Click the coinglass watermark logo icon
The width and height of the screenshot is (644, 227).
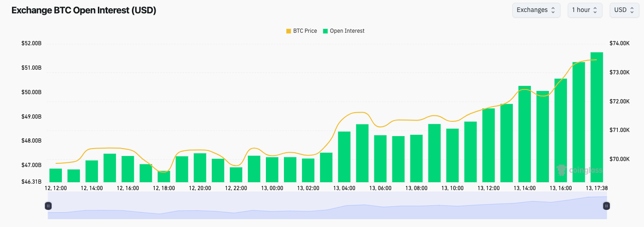click(561, 170)
